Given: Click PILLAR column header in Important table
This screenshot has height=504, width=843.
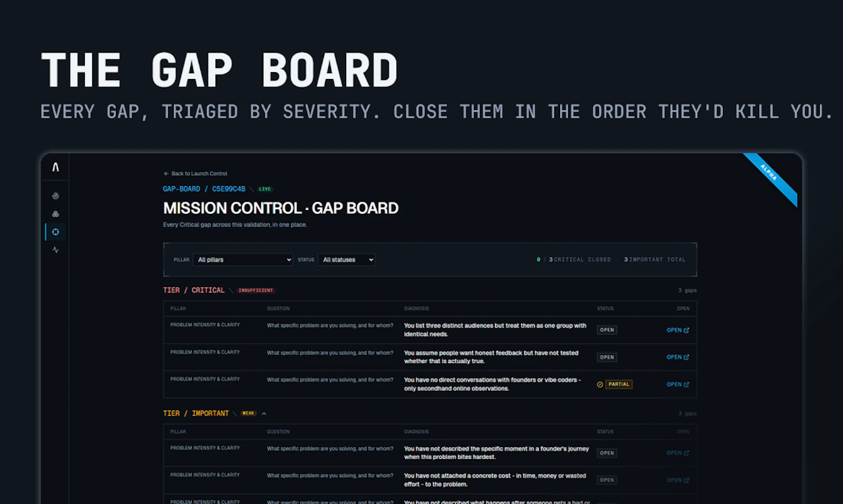Looking at the screenshot, I should tap(178, 432).
